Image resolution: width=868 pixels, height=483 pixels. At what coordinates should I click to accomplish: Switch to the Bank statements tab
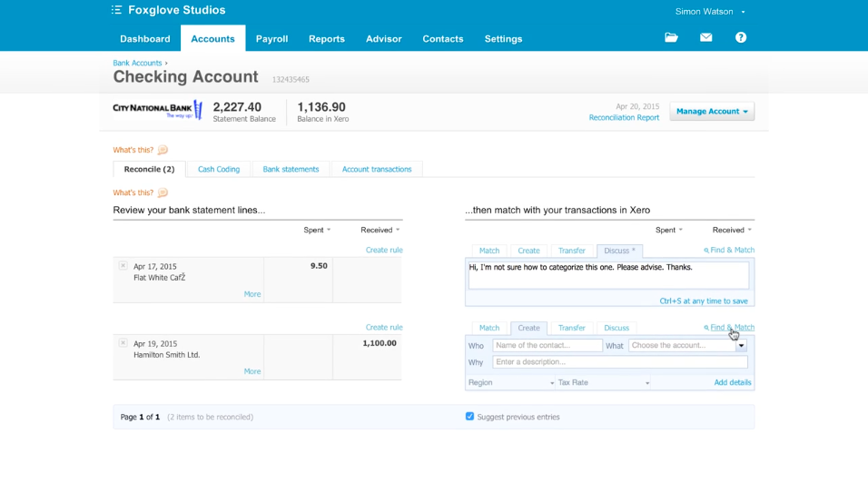(x=291, y=169)
